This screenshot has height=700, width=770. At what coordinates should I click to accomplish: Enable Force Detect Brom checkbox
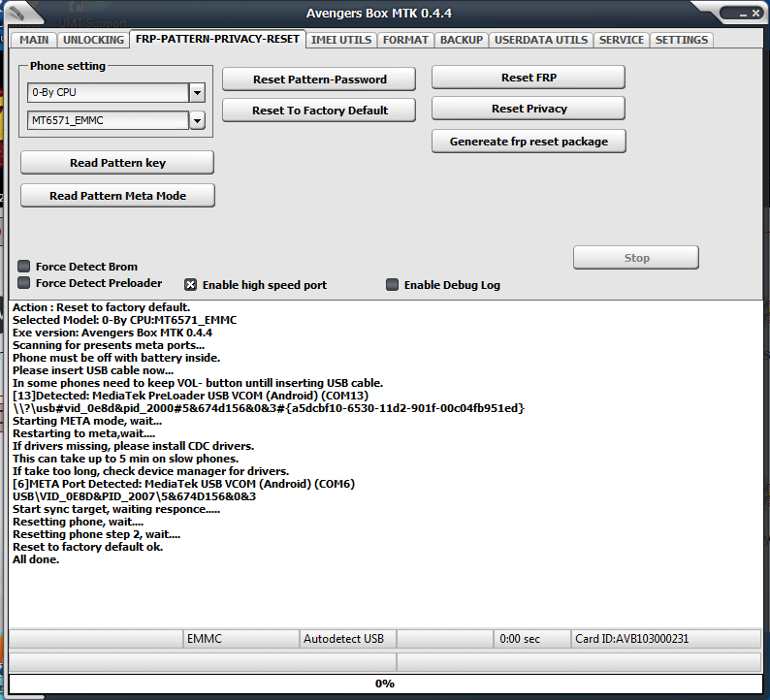click(23, 267)
